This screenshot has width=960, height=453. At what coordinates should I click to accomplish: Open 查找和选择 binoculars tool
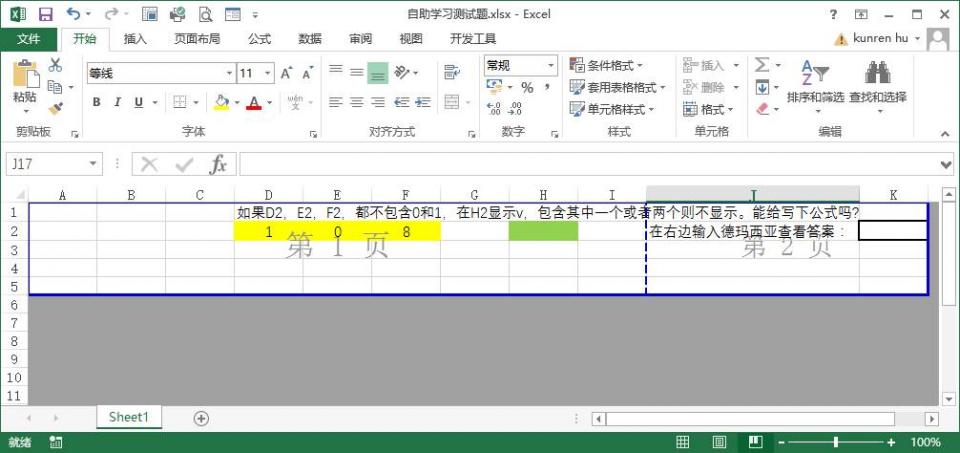(x=877, y=82)
